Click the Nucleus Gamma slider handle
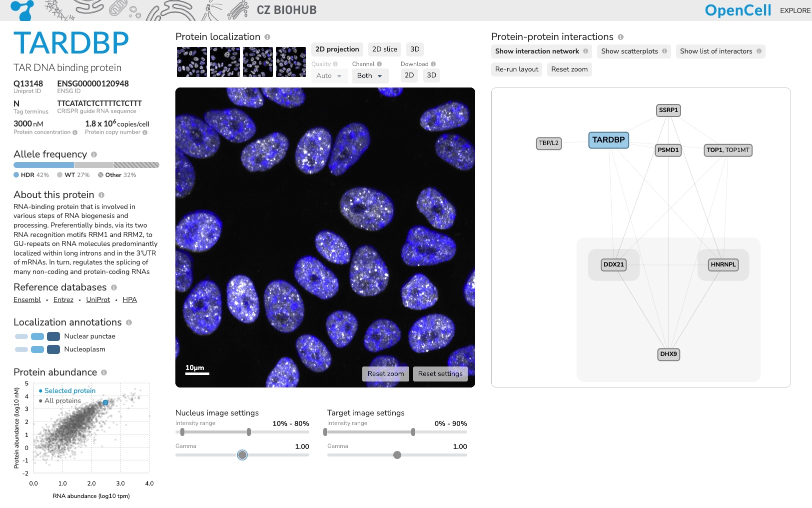 click(x=242, y=455)
